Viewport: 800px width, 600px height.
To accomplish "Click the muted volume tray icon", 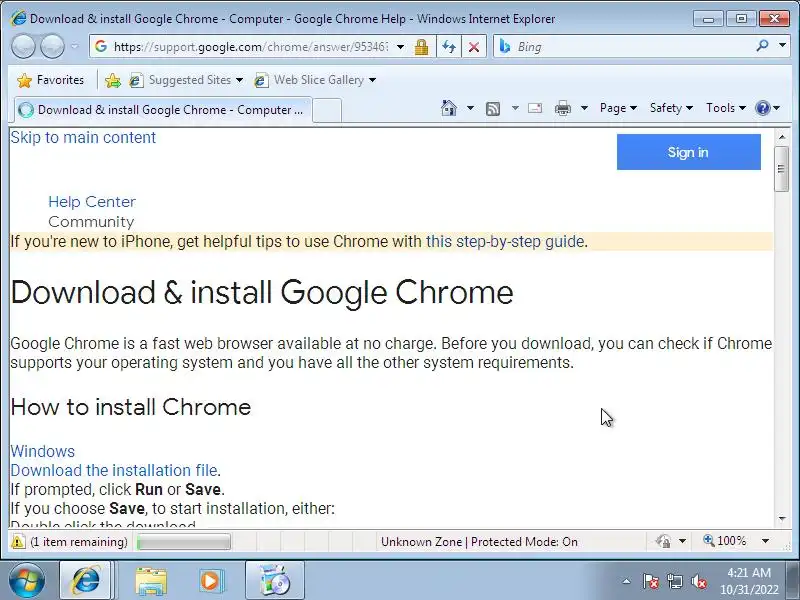I will [x=699, y=581].
